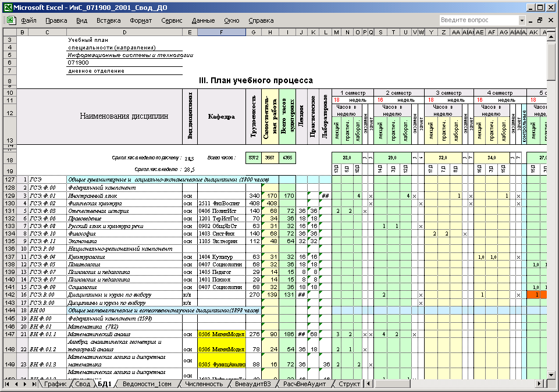Select column H header
Image resolution: width=559 pixels, height=392 pixels.
pos(270,32)
